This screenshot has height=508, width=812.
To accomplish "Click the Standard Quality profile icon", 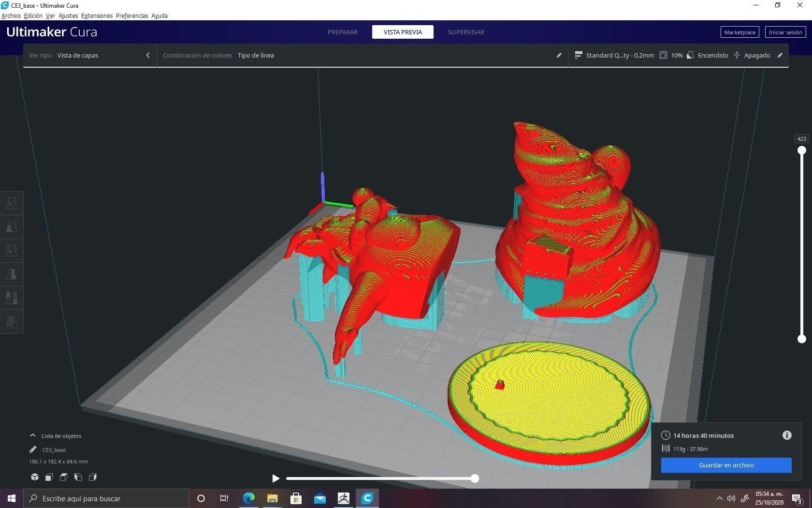I will (x=578, y=55).
